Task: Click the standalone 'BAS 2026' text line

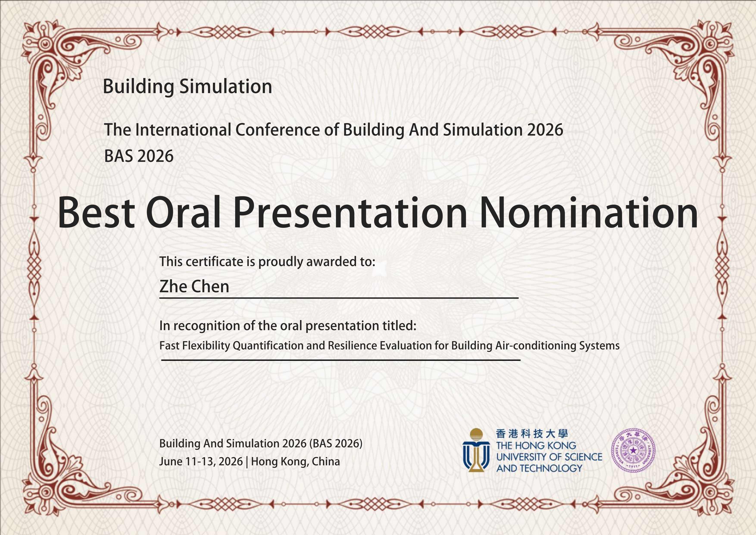Action: pyautogui.click(x=139, y=156)
